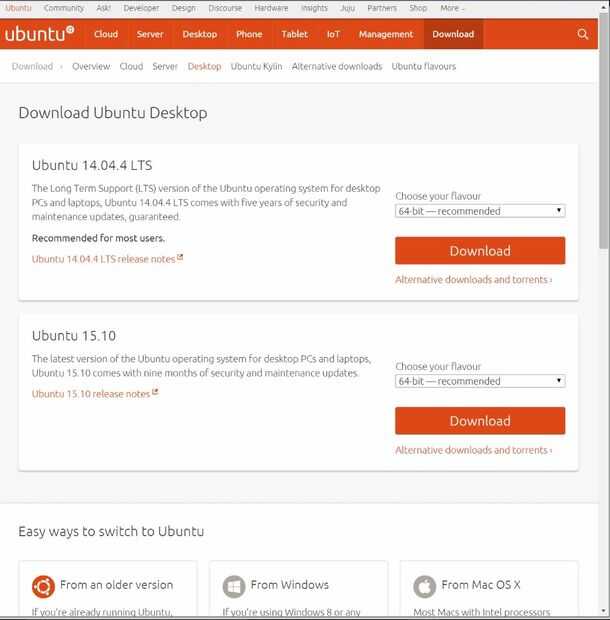This screenshot has width=610, height=620.
Task: Click the Apple logo icon
Action: [x=424, y=586]
